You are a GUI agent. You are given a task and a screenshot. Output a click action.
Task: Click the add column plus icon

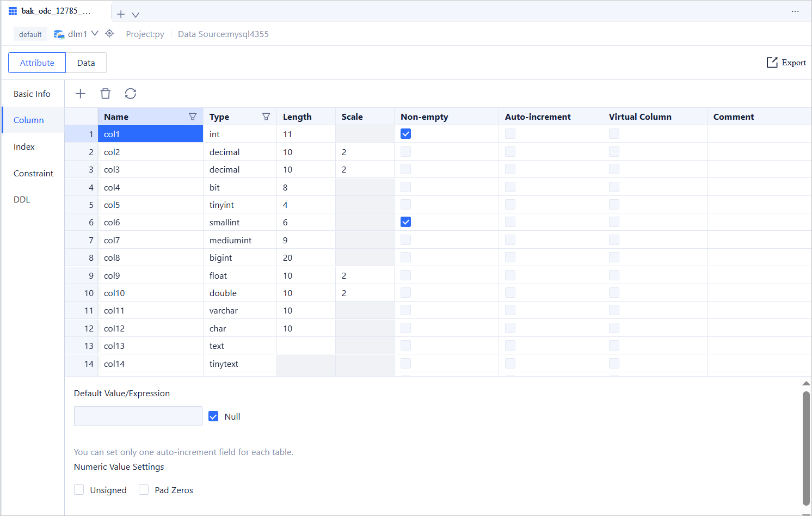pos(81,94)
